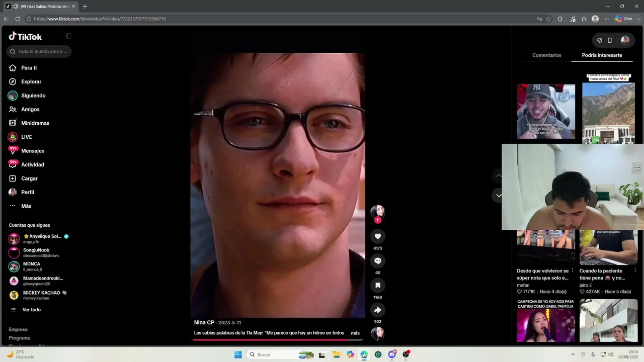Open the Isabel Pantoja casting video thumbnail
The image size is (644, 362).
tap(546, 320)
